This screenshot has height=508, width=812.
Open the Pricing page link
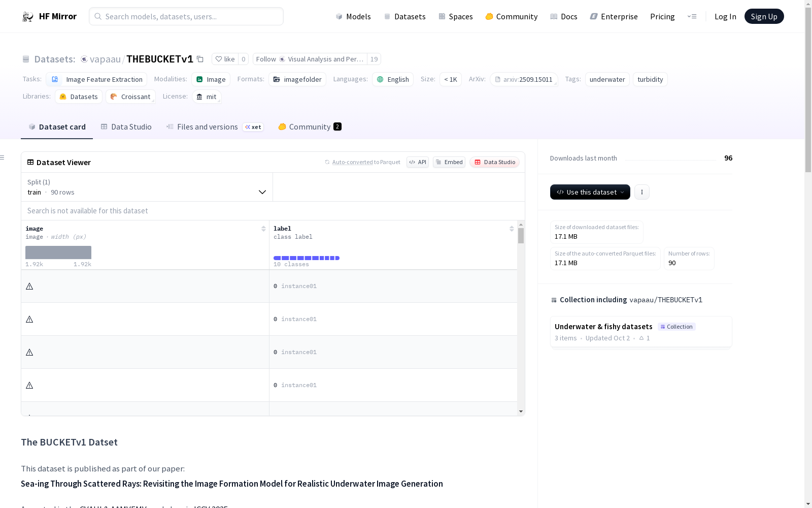(x=662, y=17)
